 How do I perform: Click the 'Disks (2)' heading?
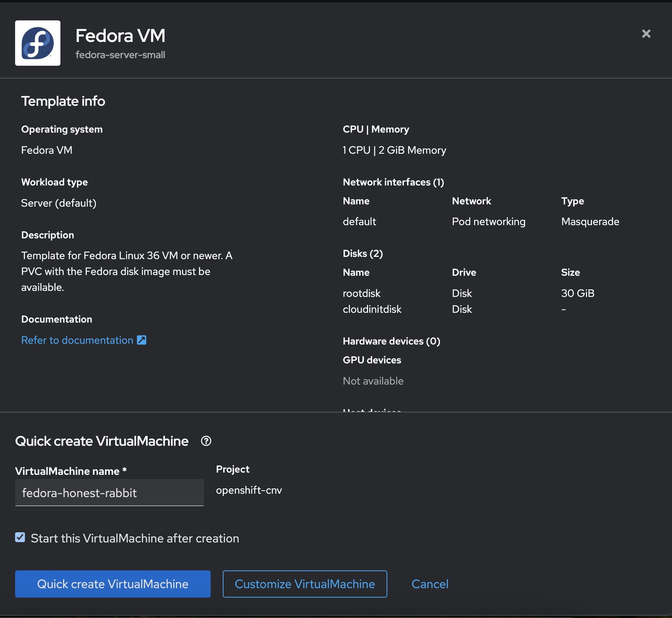coord(363,253)
